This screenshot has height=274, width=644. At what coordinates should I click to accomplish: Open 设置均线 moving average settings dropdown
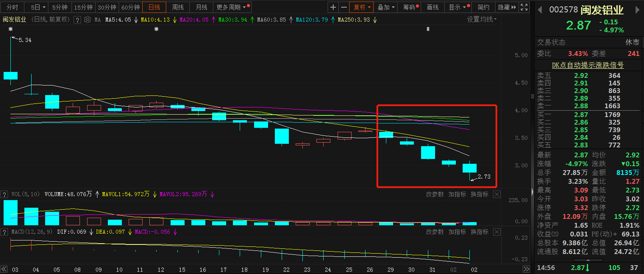(x=481, y=20)
